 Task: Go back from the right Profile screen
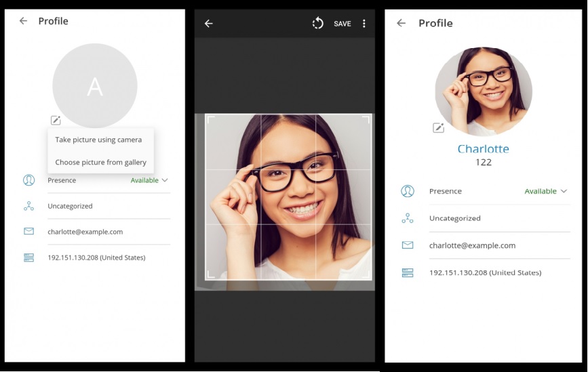(x=401, y=23)
